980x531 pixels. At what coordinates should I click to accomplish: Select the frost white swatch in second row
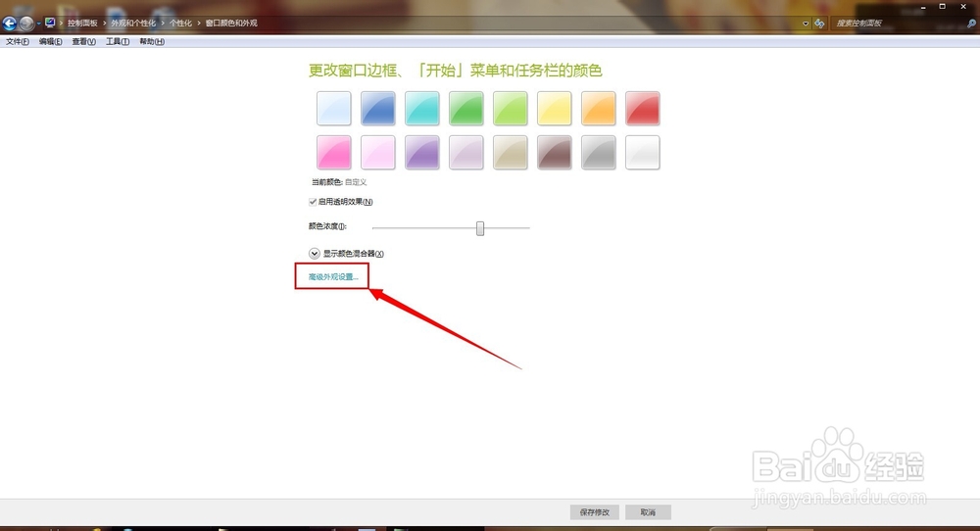(643, 153)
